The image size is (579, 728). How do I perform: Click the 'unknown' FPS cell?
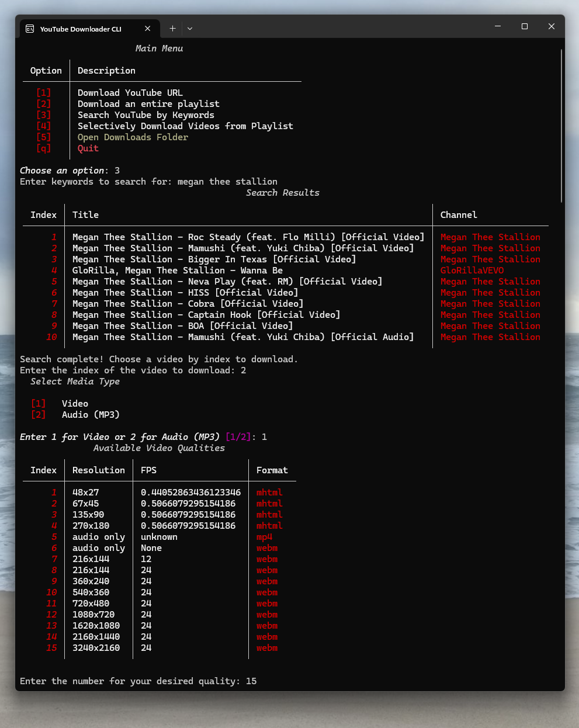159,537
